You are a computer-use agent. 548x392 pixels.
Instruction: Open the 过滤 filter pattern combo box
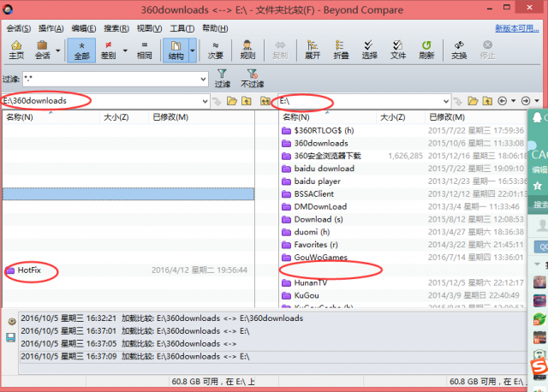[116, 80]
